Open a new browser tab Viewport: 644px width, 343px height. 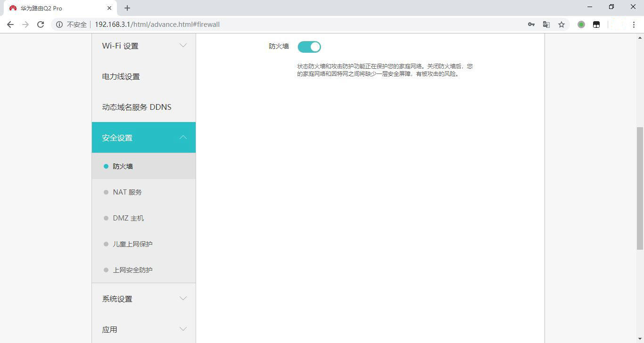point(127,8)
